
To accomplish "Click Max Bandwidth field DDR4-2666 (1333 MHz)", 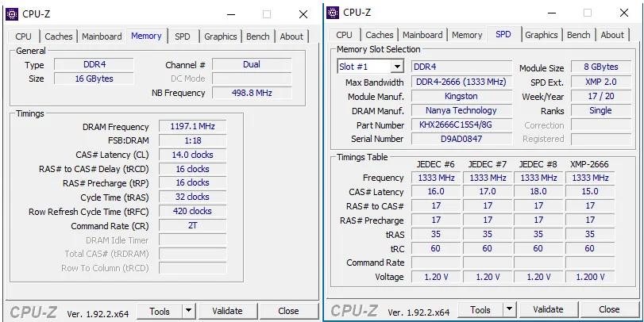I will tap(461, 82).
